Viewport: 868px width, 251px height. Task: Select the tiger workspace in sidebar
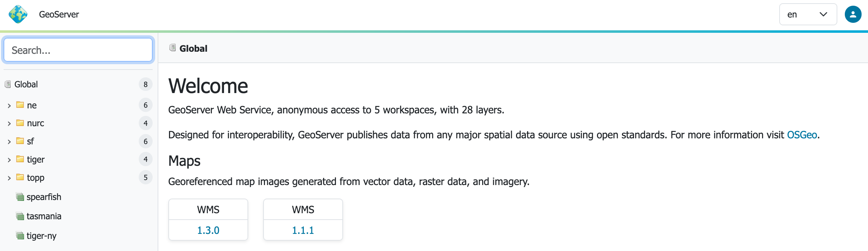click(36, 159)
